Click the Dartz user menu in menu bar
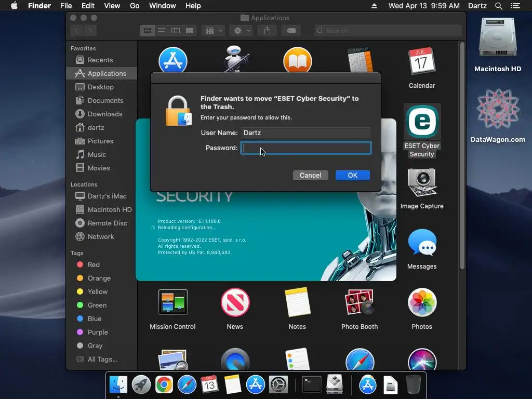Viewport: 532px width, 399px height. click(x=477, y=6)
